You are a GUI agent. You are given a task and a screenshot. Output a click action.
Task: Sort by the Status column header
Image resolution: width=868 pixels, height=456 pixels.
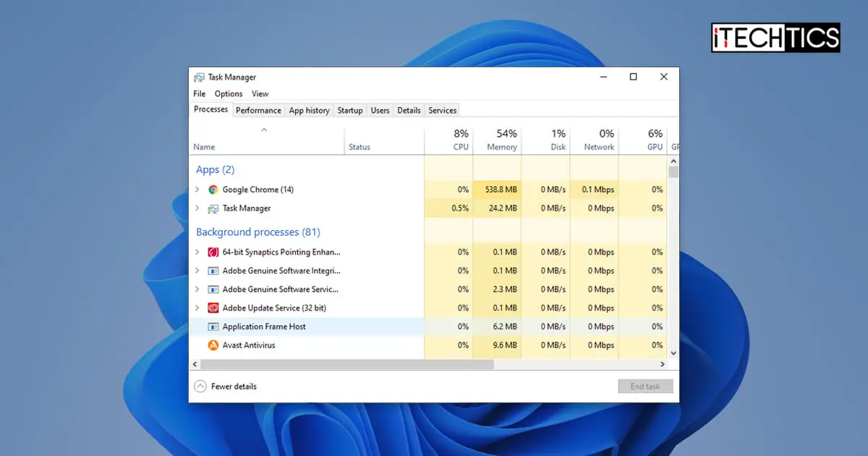click(x=384, y=140)
